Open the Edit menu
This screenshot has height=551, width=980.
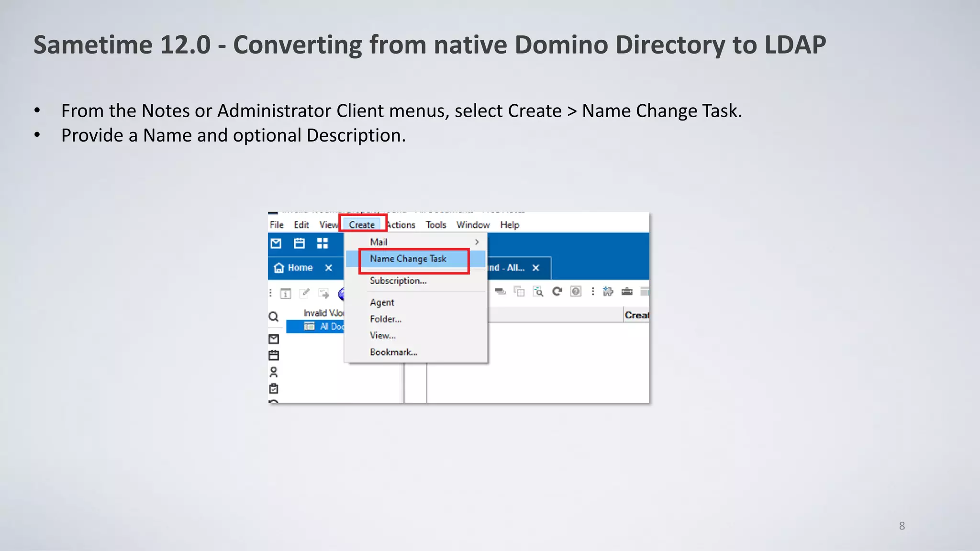(301, 225)
